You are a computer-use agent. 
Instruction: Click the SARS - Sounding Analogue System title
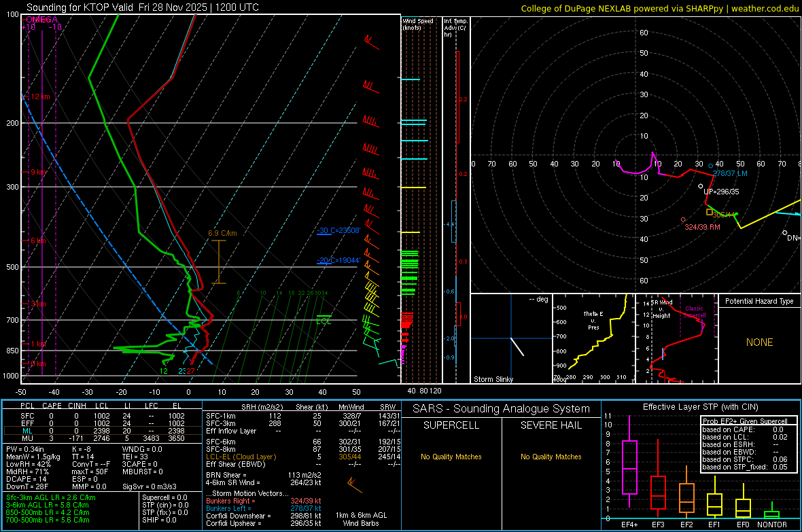(502, 409)
